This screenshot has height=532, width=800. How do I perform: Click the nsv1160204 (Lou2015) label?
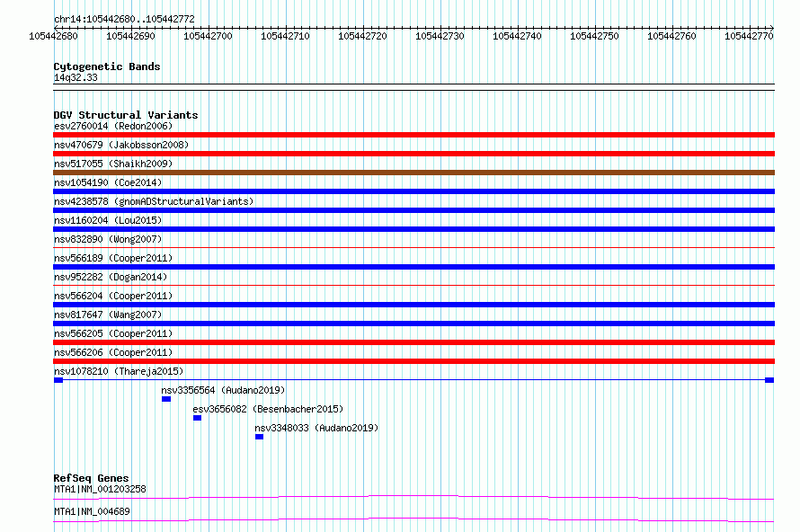pos(108,220)
